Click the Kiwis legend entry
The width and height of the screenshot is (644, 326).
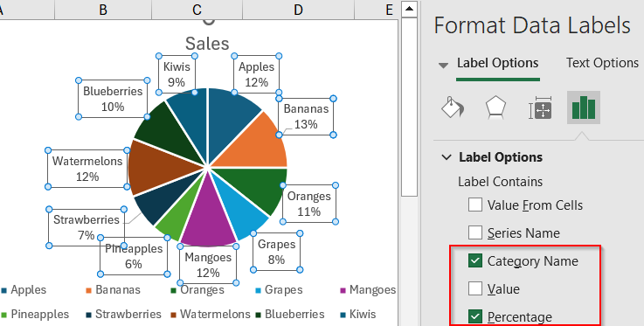click(358, 315)
